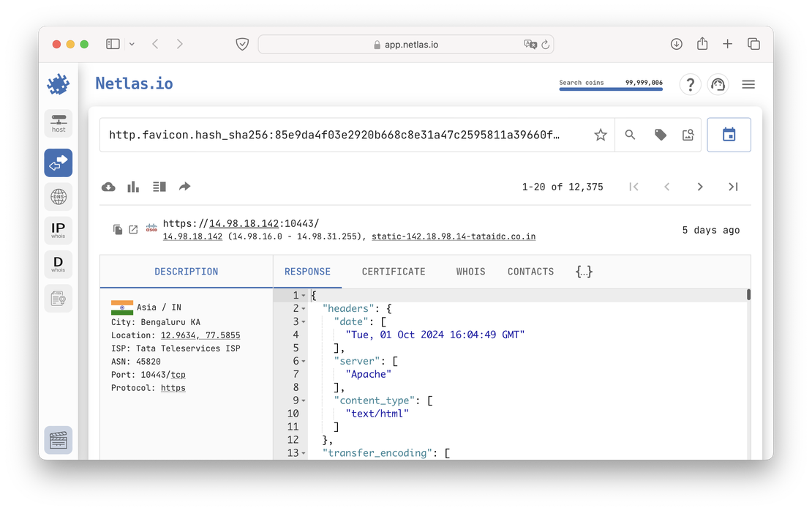
Task: Open the IP whois tool
Action: tap(58, 229)
